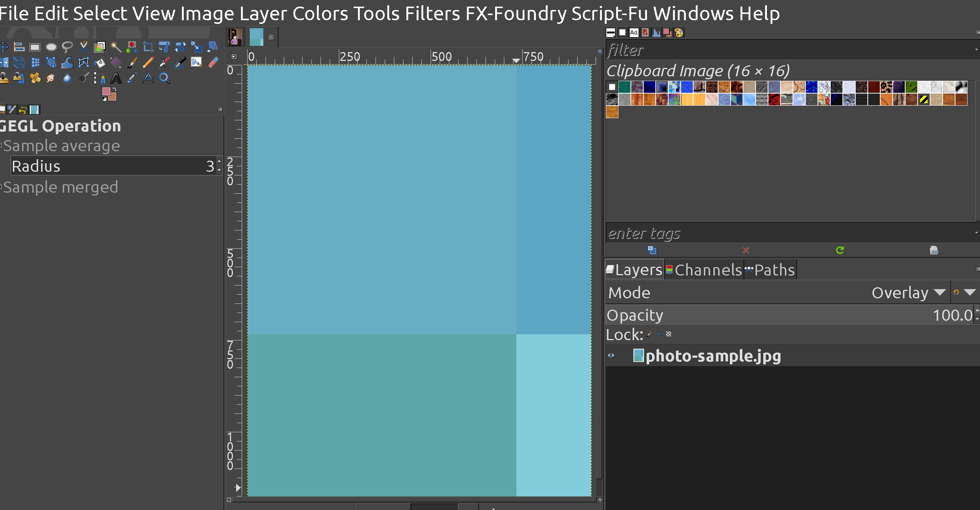
Task: Click the green refresh patterns button
Action: (840, 250)
